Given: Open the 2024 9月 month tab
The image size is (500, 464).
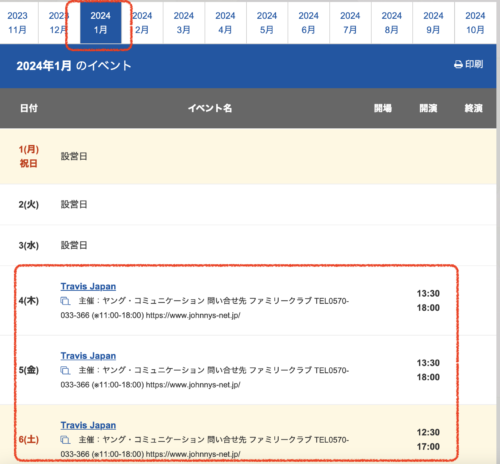Looking at the screenshot, I should pyautogui.click(x=433, y=23).
